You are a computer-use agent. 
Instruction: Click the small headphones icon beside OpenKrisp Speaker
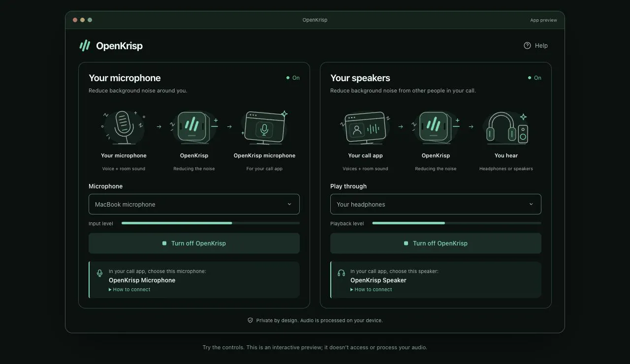[x=341, y=273]
